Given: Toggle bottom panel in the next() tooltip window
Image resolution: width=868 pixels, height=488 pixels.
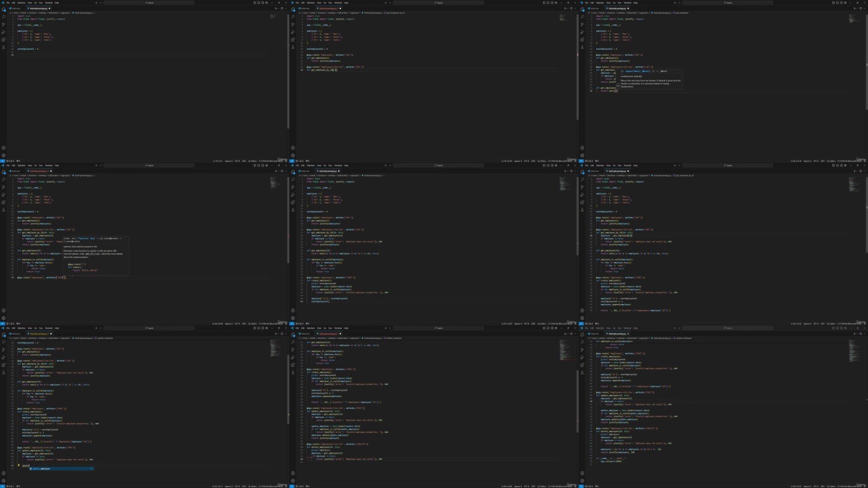Looking at the screenshot, I should pyautogui.click(x=837, y=3).
